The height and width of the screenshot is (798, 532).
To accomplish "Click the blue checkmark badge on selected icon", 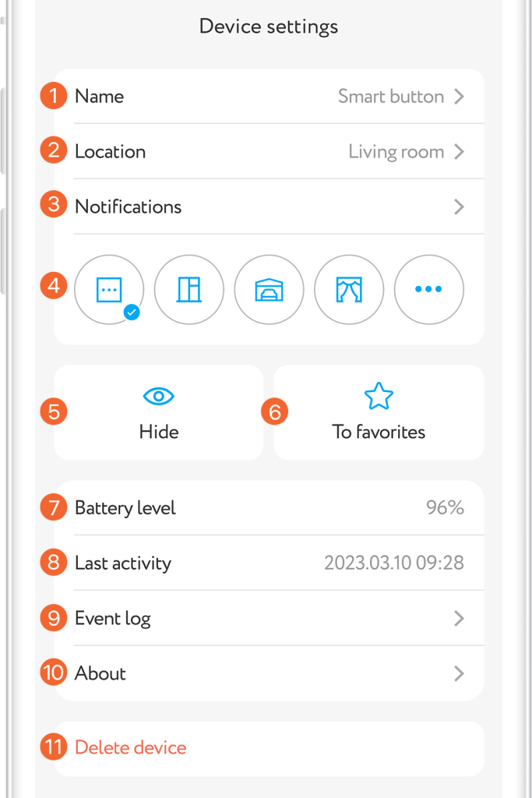I will click(132, 312).
